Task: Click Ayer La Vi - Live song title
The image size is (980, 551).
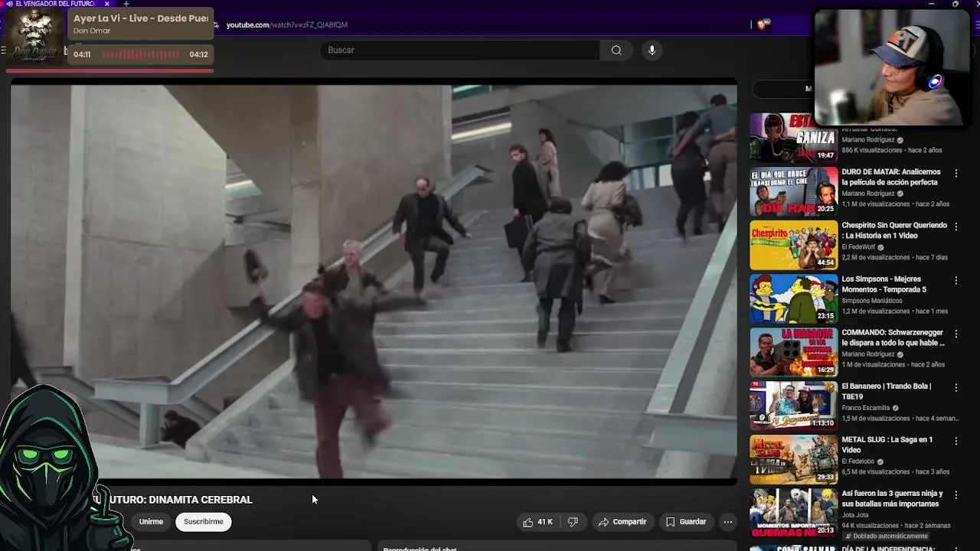Action: [141, 18]
